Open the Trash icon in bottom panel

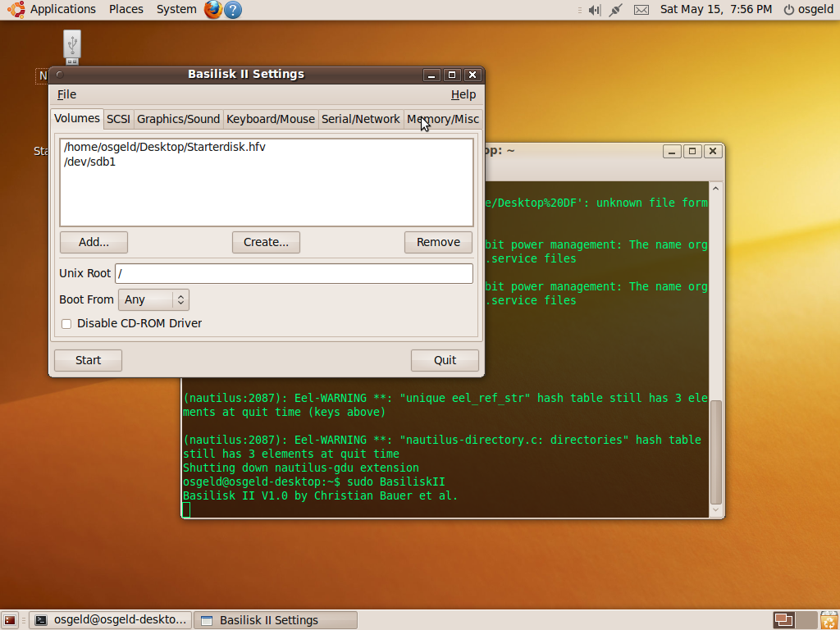tap(829, 620)
